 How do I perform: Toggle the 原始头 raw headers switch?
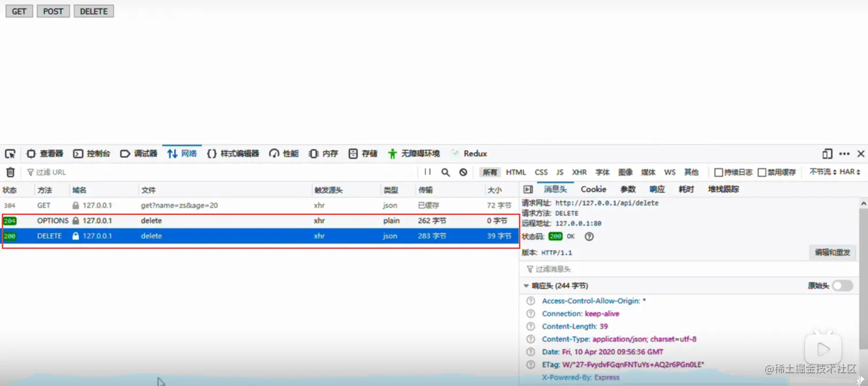(843, 286)
